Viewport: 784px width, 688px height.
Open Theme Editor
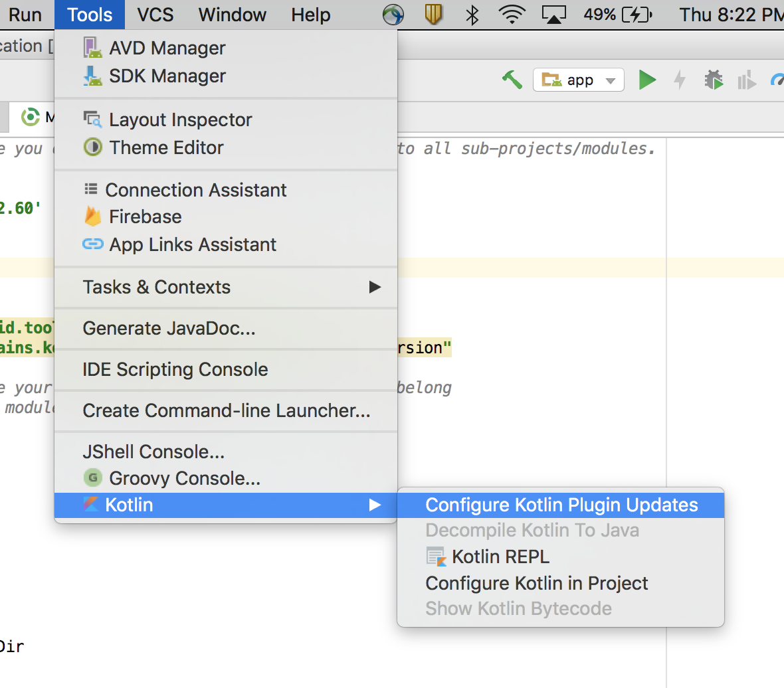click(225, 148)
